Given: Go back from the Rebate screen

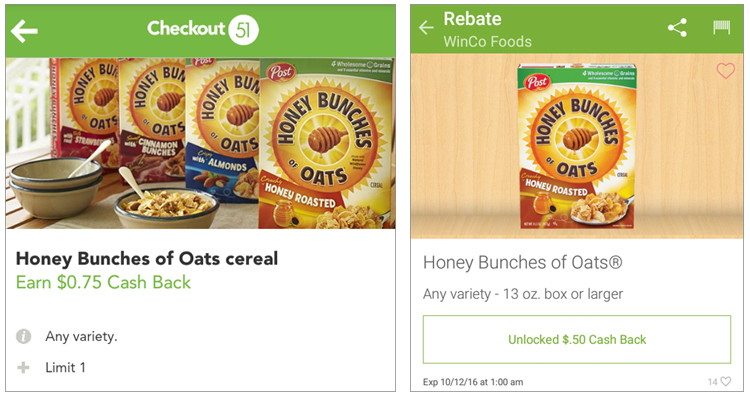Looking at the screenshot, I should tap(426, 28).
